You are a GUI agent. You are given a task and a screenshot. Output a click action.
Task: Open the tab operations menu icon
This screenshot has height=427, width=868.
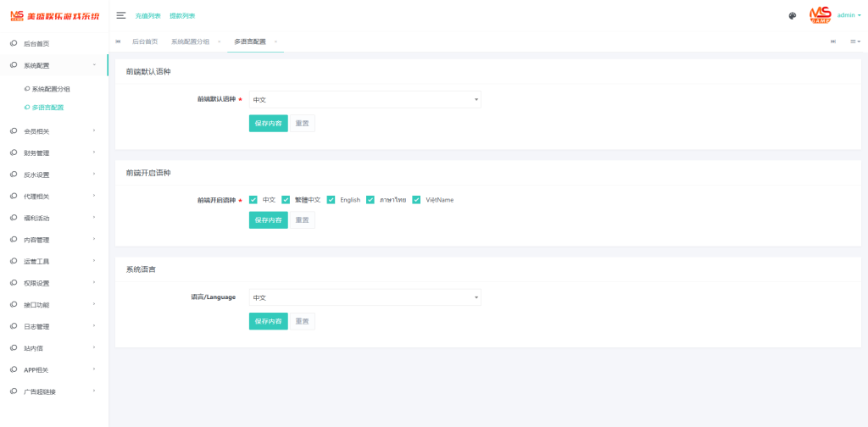(x=855, y=41)
